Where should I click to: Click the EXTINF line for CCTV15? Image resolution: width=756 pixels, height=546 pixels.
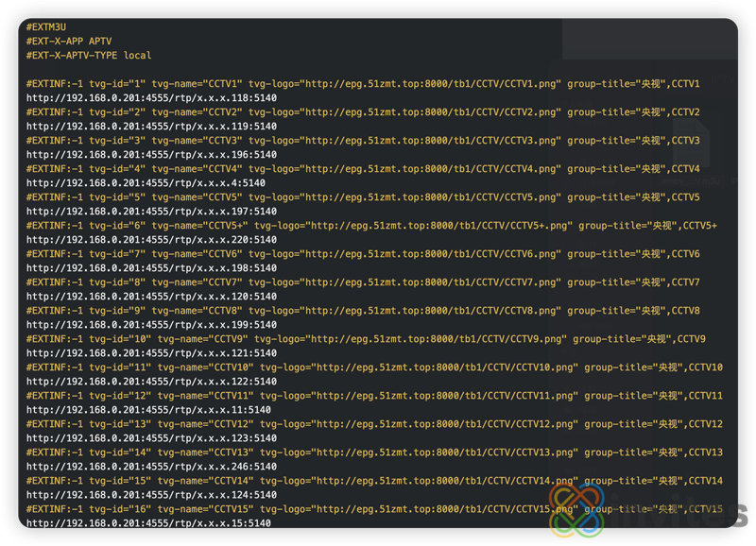(x=374, y=509)
